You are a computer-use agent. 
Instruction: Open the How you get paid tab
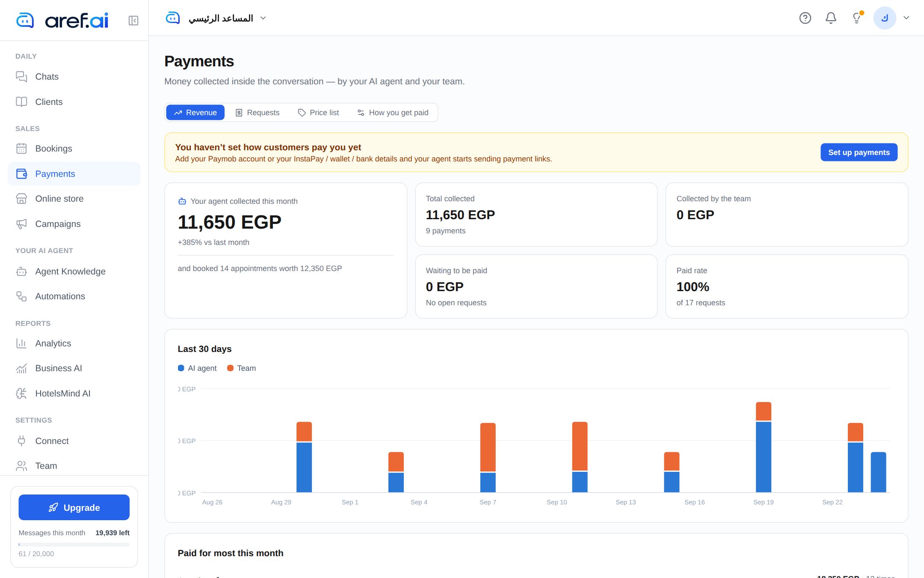tap(393, 113)
